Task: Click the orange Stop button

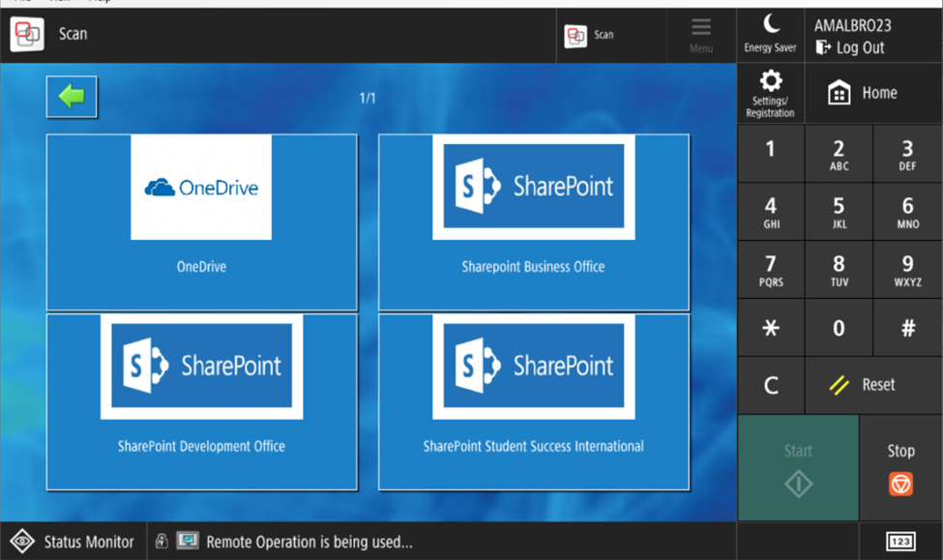Action: coord(900,467)
